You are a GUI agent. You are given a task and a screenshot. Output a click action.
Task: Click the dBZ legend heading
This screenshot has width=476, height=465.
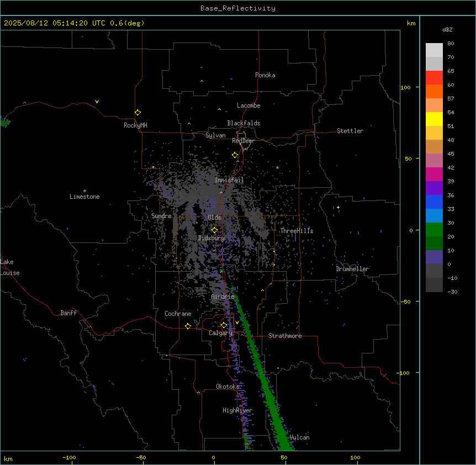click(x=447, y=29)
